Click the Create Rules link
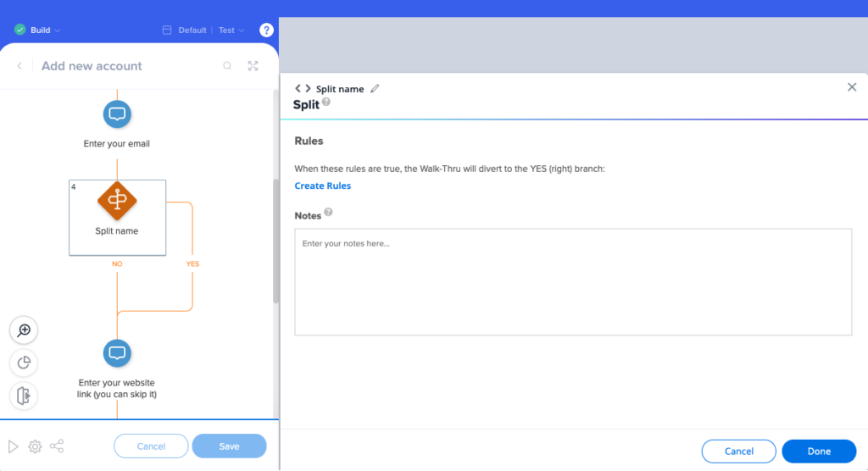Viewport: 868px width, 471px height. (322, 186)
